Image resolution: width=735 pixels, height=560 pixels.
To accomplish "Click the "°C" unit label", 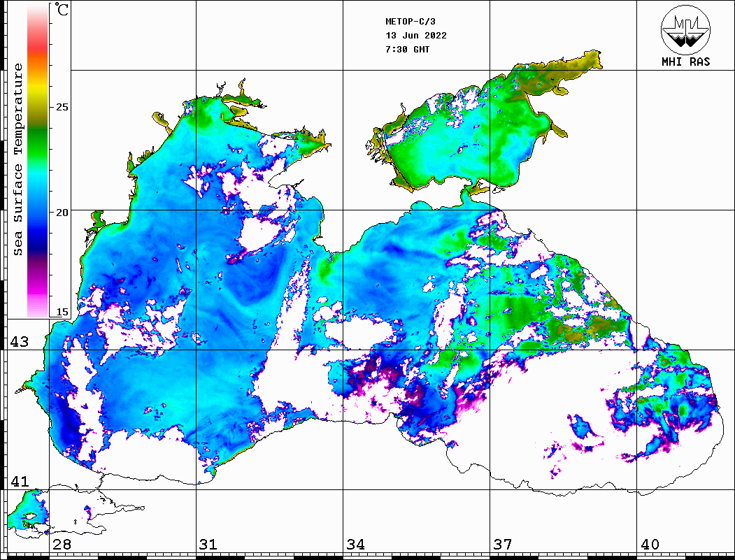I will [x=62, y=9].
